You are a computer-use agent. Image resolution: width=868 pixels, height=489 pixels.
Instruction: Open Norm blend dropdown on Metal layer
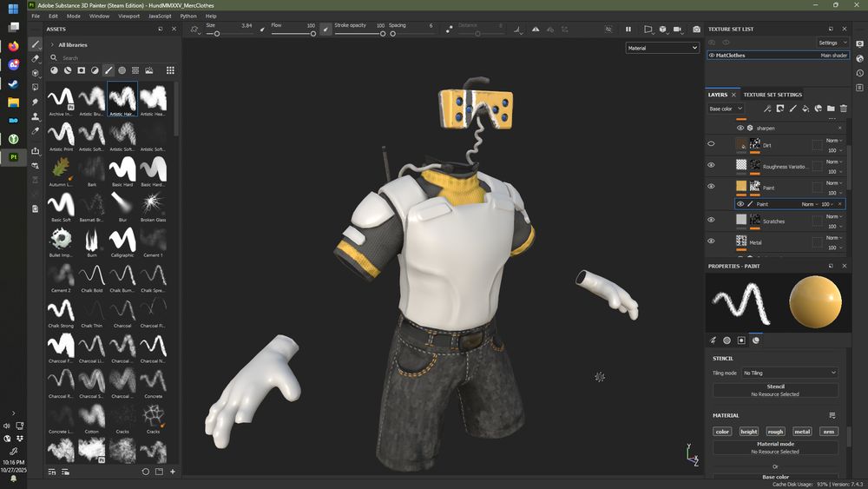click(833, 238)
